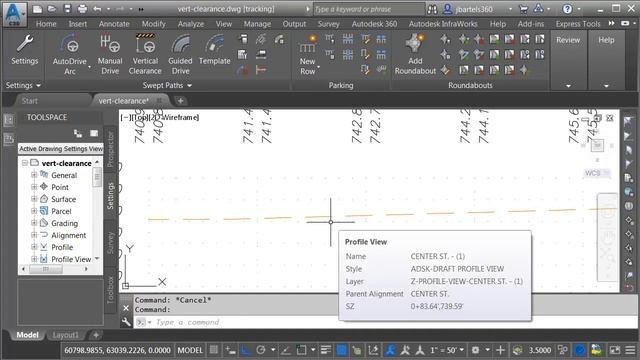640x360 pixels.
Task: Switch to the Express Tools tab
Action: (578, 24)
